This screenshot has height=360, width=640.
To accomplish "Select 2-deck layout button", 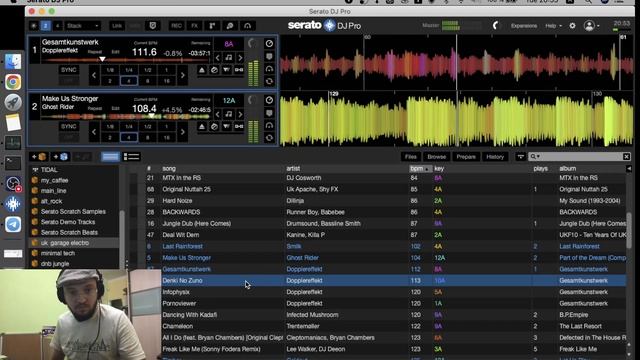I will click(x=45, y=26).
